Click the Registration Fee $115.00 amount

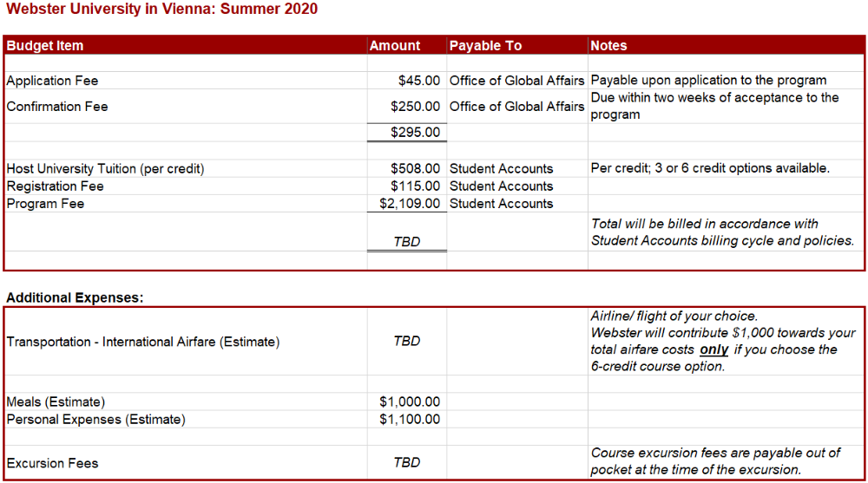click(x=415, y=186)
